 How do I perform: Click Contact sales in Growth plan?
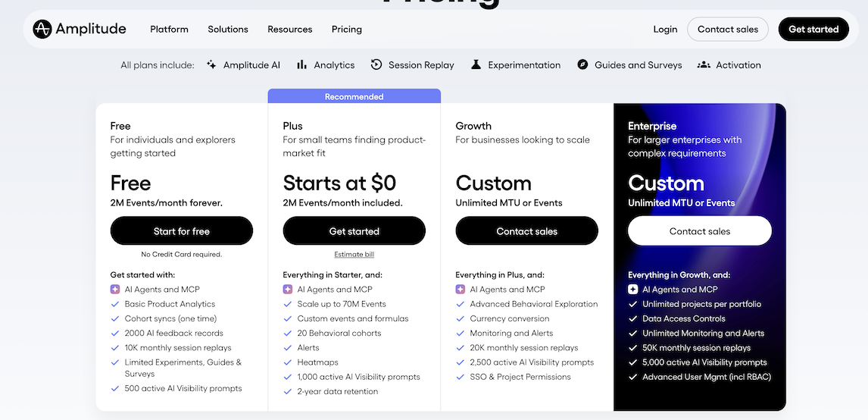[x=527, y=231]
